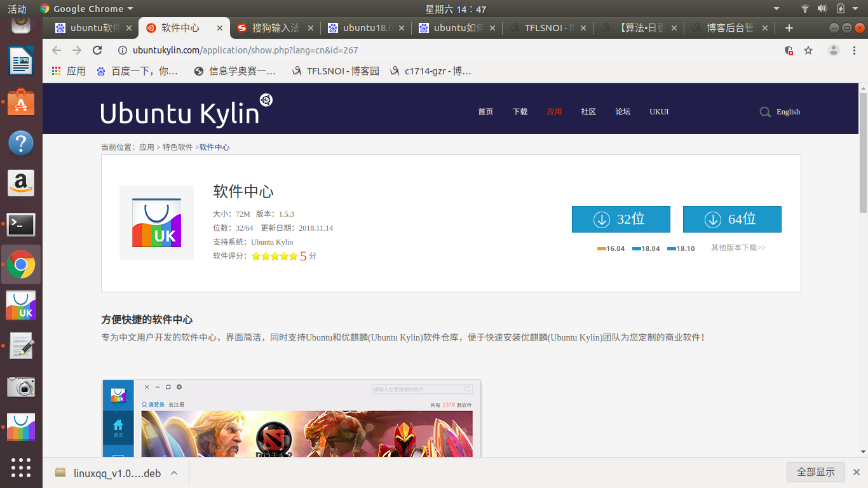View site information icon in address bar
868x488 pixels.
click(x=123, y=50)
